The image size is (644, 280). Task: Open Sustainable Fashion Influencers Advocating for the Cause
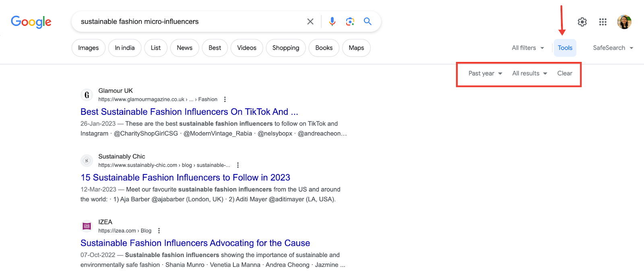195,243
